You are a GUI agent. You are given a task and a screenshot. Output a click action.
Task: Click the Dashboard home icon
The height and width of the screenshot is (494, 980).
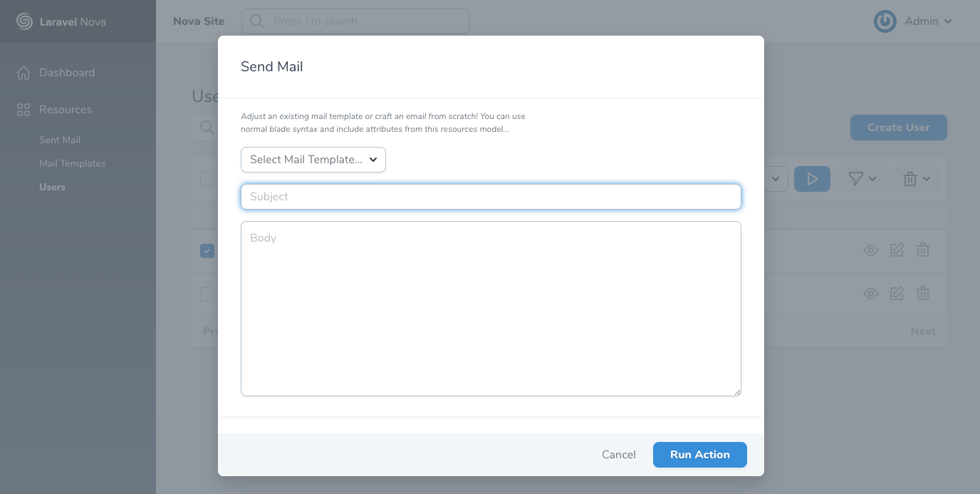pyautogui.click(x=24, y=73)
